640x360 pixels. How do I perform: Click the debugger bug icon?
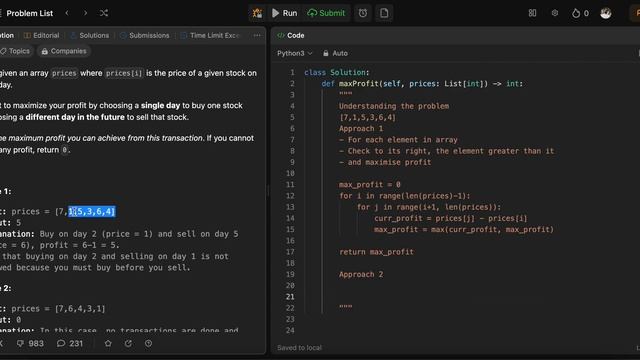coord(257,13)
